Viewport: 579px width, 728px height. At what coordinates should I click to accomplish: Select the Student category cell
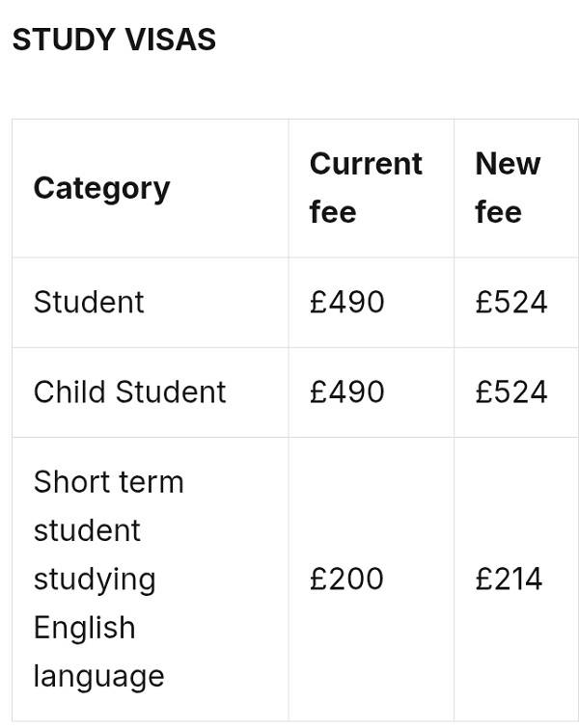click(x=89, y=302)
